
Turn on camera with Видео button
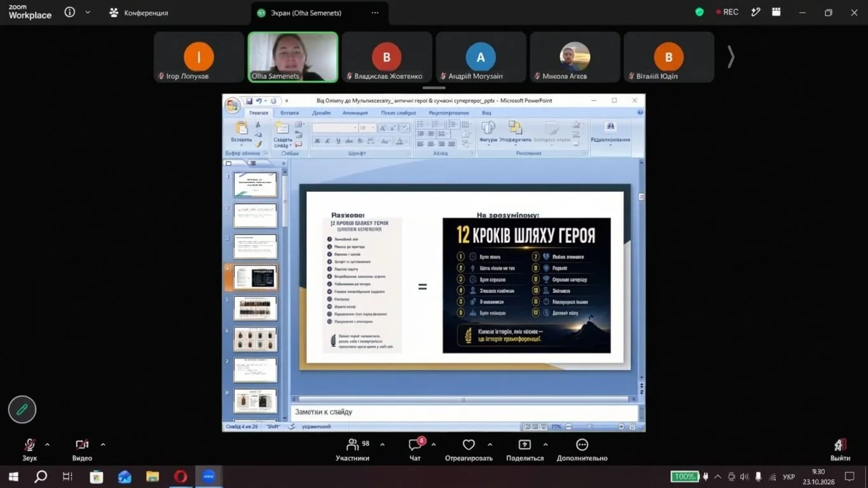pyautogui.click(x=82, y=449)
